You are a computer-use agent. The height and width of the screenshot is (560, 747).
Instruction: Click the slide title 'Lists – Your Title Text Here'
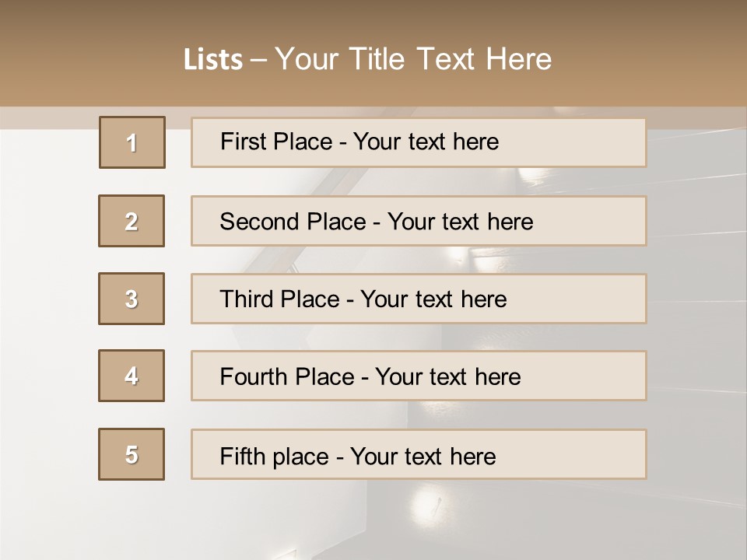point(367,59)
